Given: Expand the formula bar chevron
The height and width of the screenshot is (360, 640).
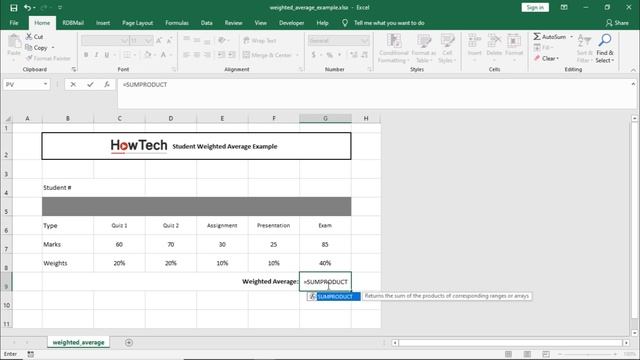Looking at the screenshot, I should coord(633,84).
